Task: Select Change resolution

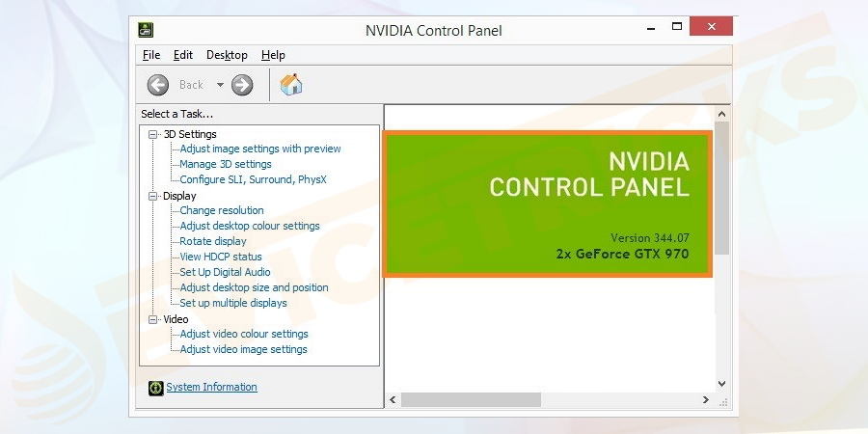Action: pos(222,210)
